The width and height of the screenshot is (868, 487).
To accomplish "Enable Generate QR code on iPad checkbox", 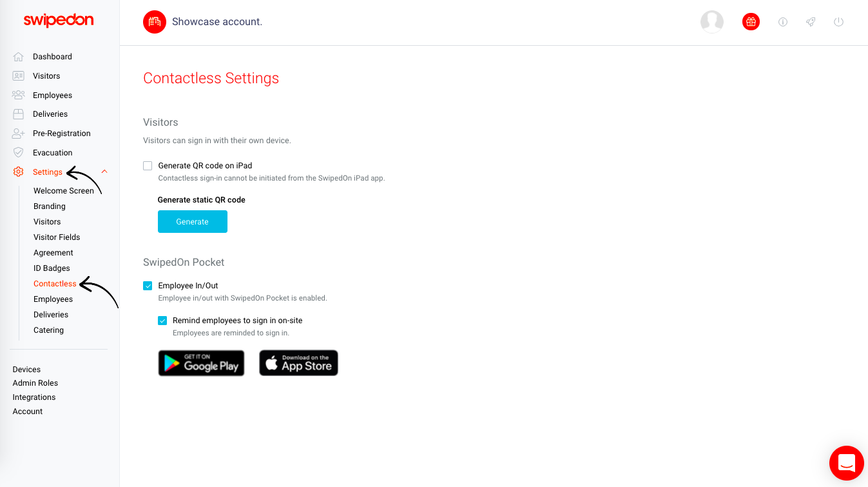I will click(x=148, y=166).
